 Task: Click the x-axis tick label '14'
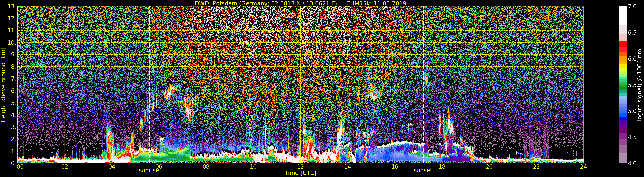point(347,166)
